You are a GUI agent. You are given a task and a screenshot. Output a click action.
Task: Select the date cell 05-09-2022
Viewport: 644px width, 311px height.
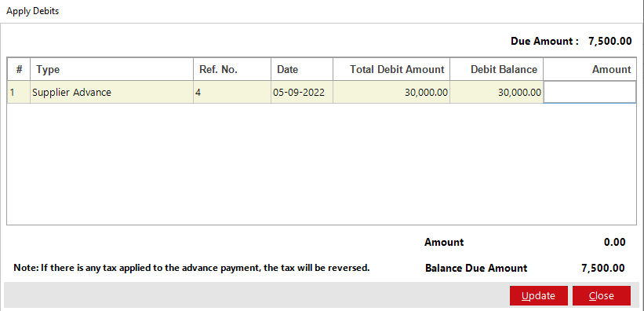(302, 92)
